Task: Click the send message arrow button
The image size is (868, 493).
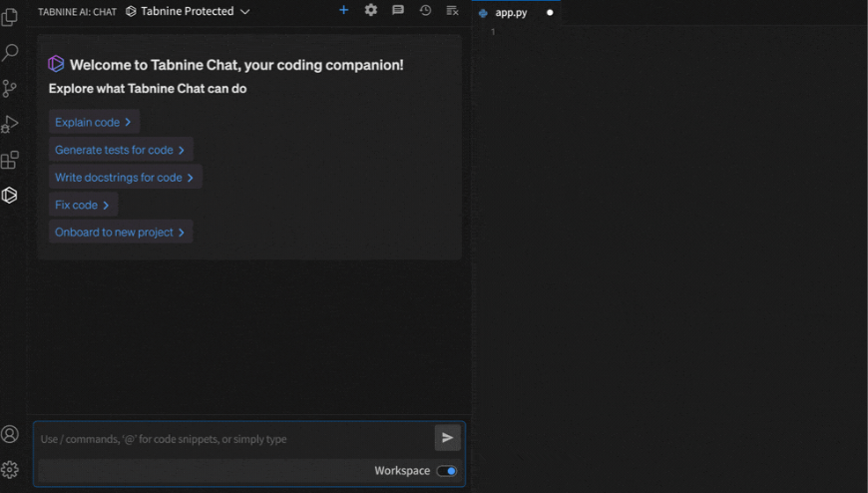Action: [x=447, y=438]
